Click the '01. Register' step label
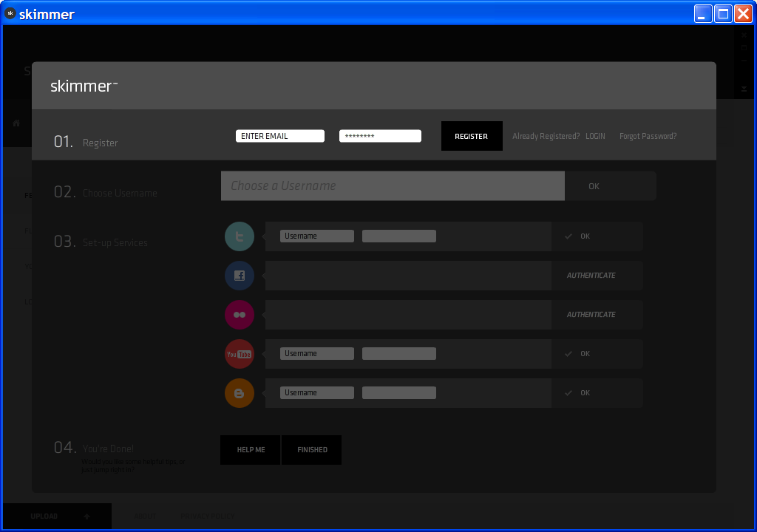 (86, 142)
